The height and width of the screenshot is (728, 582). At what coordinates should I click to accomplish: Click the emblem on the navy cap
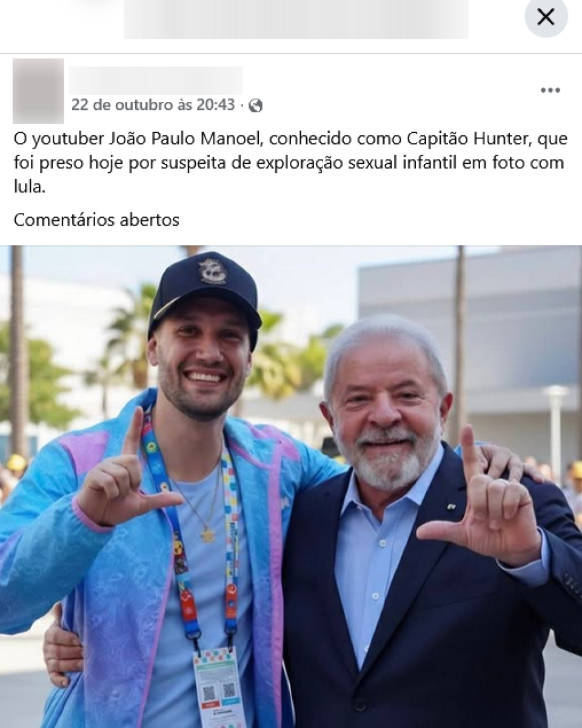[213, 271]
